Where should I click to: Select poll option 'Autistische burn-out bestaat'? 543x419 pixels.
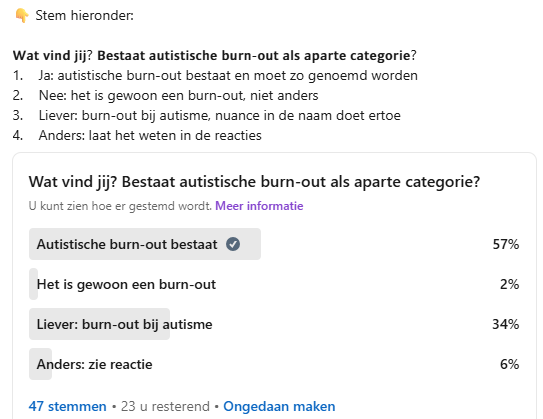tap(274, 244)
